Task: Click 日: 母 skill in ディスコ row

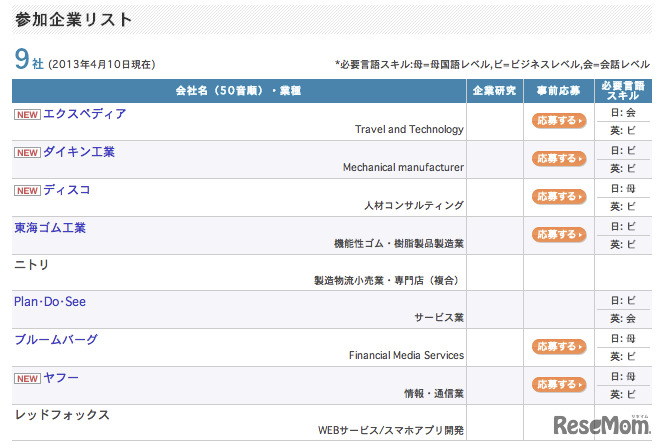Action: [x=623, y=188]
